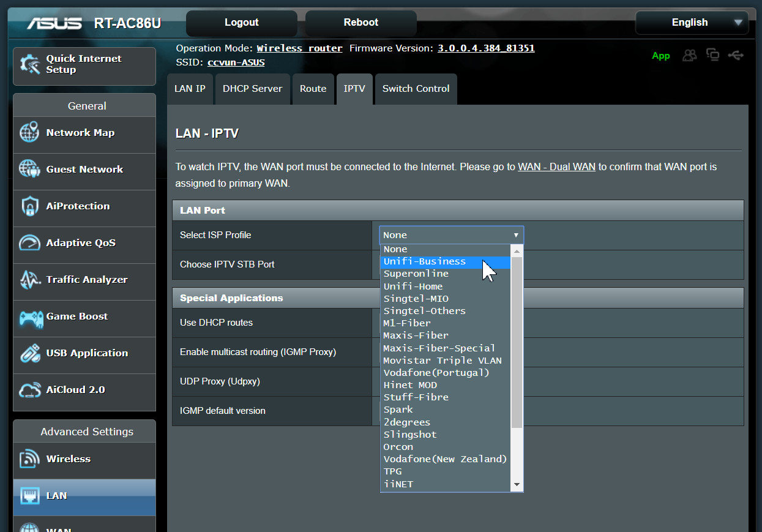The height and width of the screenshot is (532, 762).
Task: Click the IGMP default version label
Action: (223, 411)
